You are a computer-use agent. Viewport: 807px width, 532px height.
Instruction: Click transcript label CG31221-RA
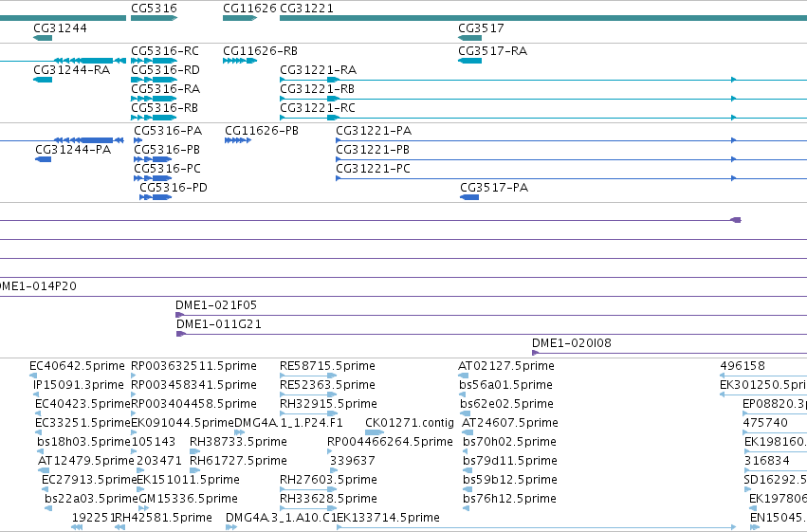coord(318,70)
